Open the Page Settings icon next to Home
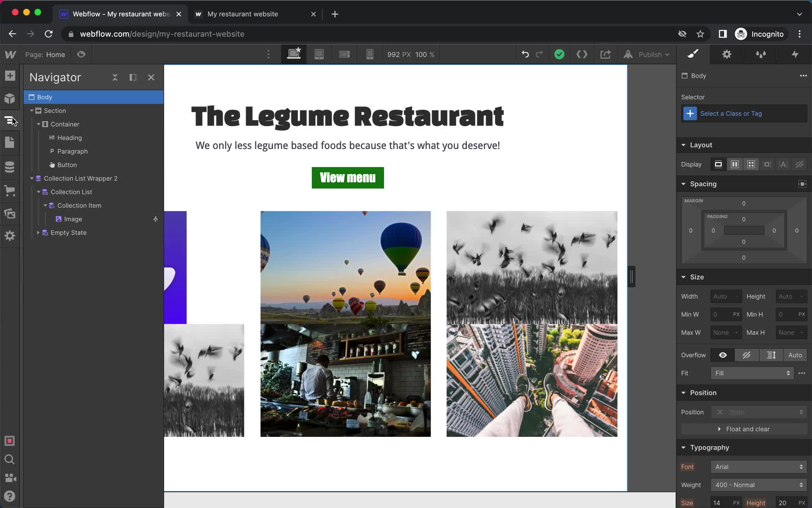 point(82,54)
